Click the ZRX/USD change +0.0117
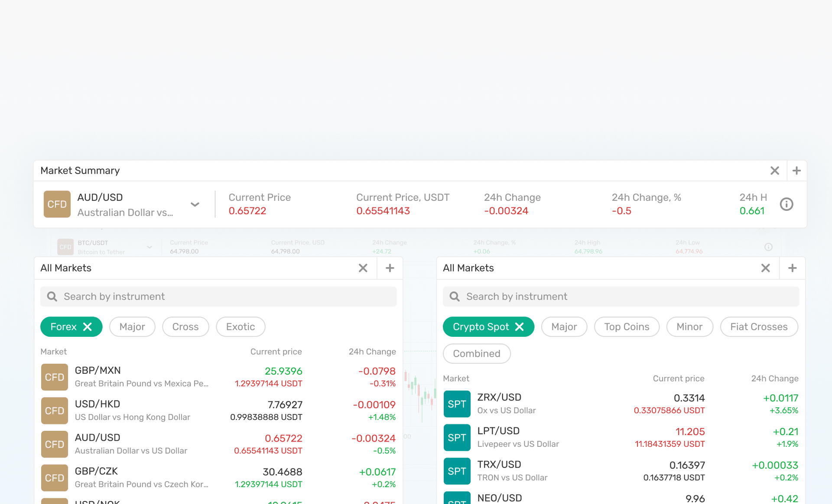Image resolution: width=832 pixels, height=504 pixels. coord(781,398)
